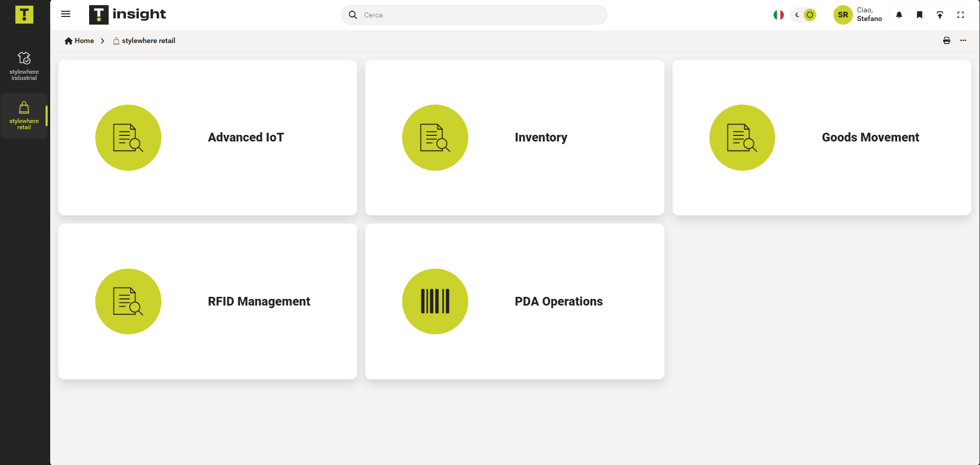The image size is (980, 465).
Task: Select the light mode sun toggle
Action: pos(809,15)
